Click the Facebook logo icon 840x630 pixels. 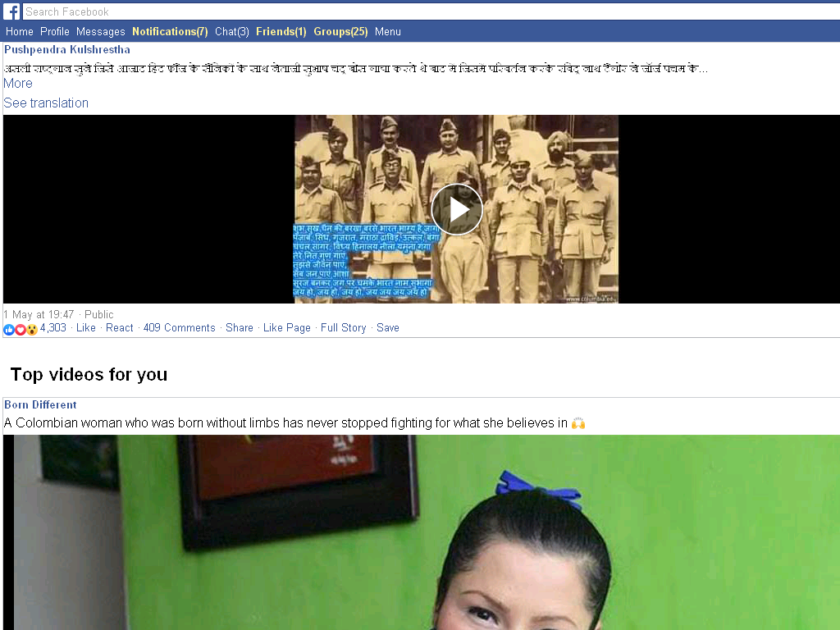11,11
